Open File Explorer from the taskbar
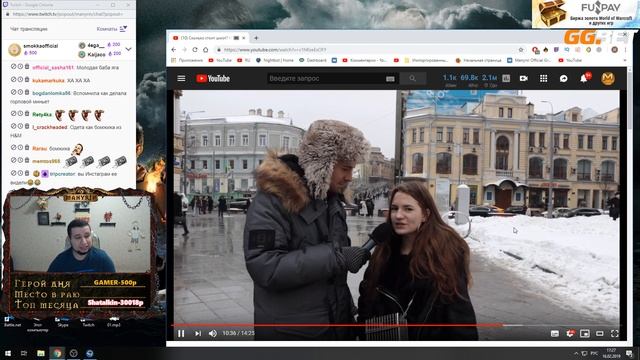This screenshot has width=640, height=360. pyautogui.click(x=41, y=353)
